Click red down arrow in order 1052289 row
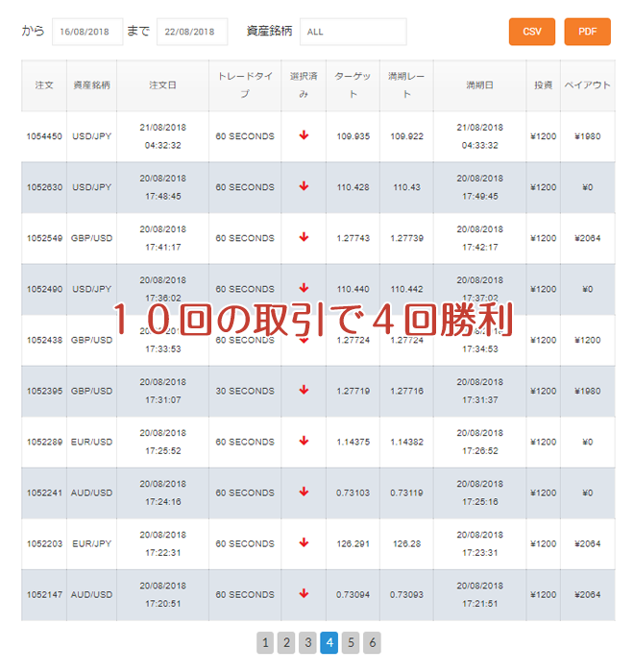 304,441
